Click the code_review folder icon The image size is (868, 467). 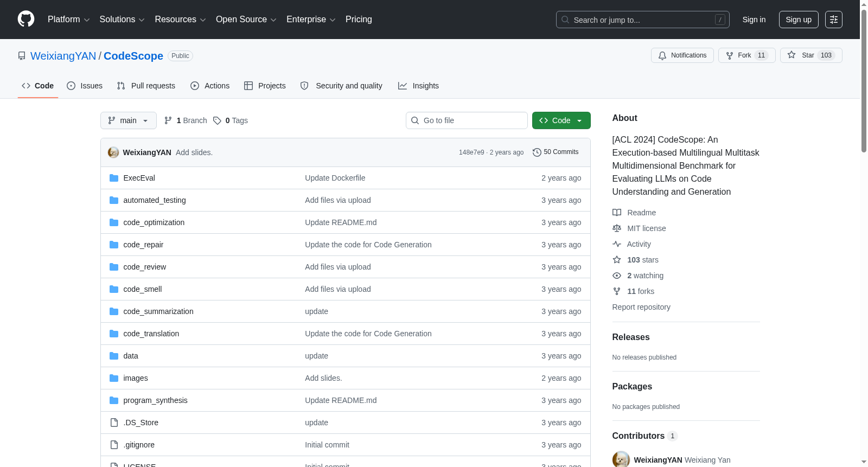pyautogui.click(x=114, y=267)
